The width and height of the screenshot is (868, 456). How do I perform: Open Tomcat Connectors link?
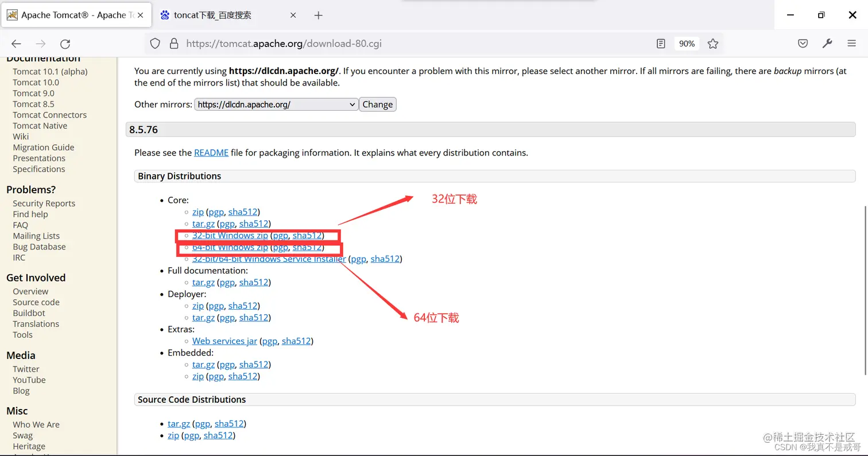click(49, 115)
